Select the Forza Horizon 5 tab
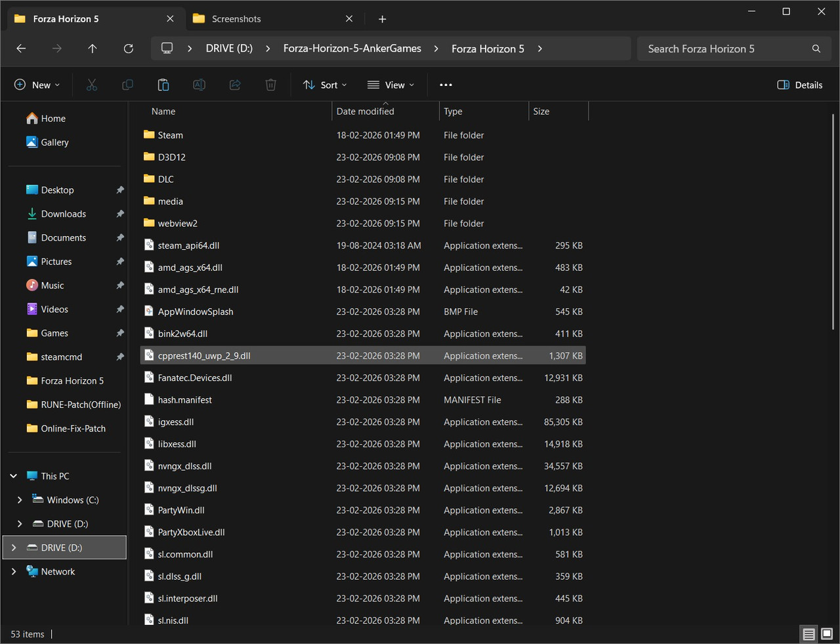The image size is (840, 644). pos(96,19)
